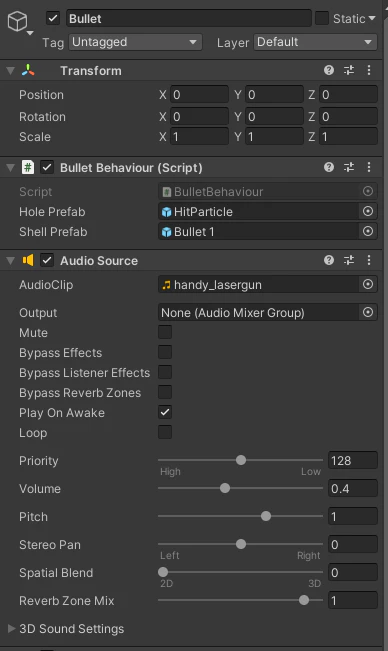Toggle the Static checkbox
Image resolution: width=388 pixels, height=651 pixels.
pos(322,18)
